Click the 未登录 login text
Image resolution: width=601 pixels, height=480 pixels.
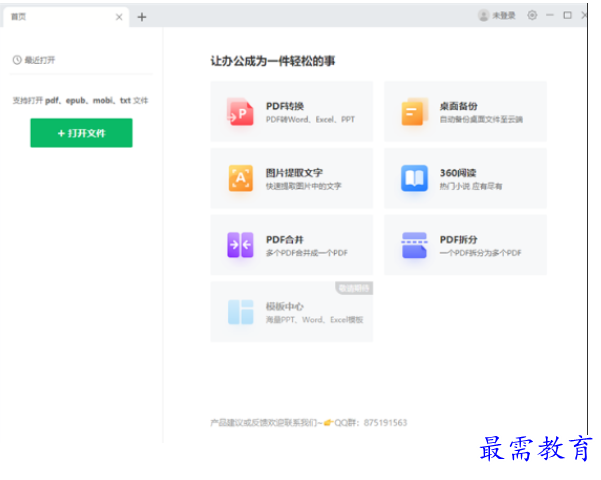pyautogui.click(x=504, y=16)
